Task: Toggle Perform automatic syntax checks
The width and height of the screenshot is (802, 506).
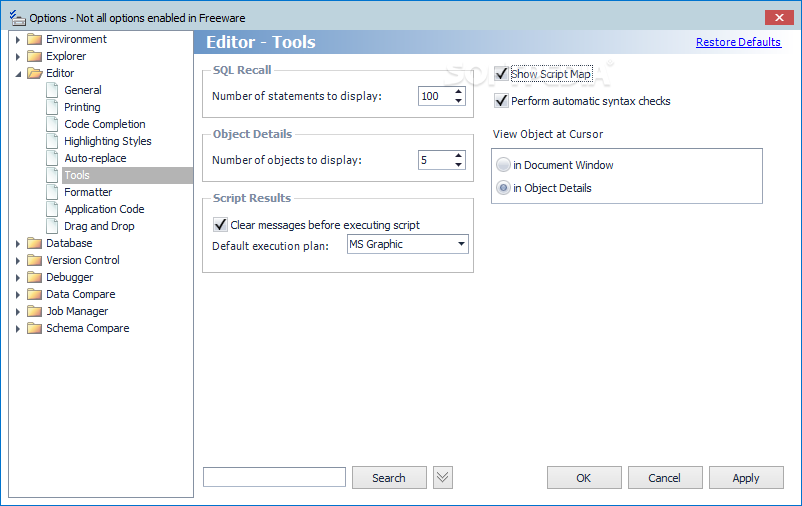Action: (501, 101)
